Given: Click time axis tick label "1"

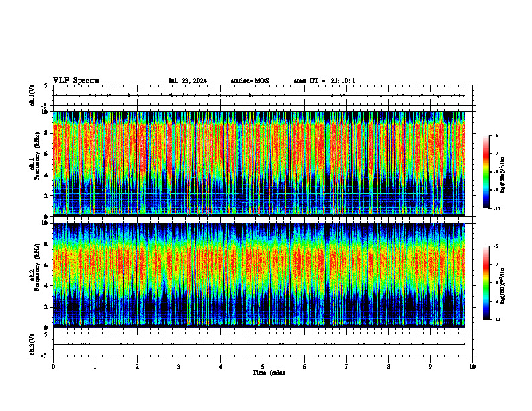Looking at the screenshot, I should pyautogui.click(x=95, y=367).
